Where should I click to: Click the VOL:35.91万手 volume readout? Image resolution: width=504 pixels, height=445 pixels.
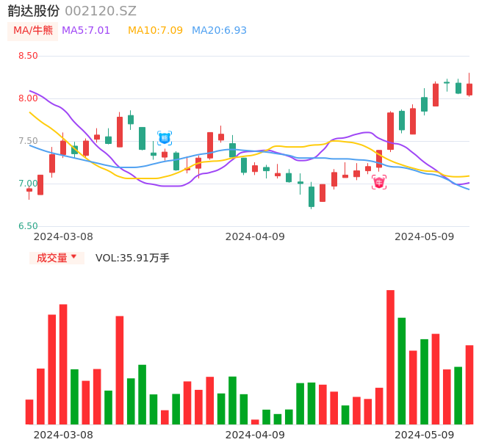pos(132,258)
